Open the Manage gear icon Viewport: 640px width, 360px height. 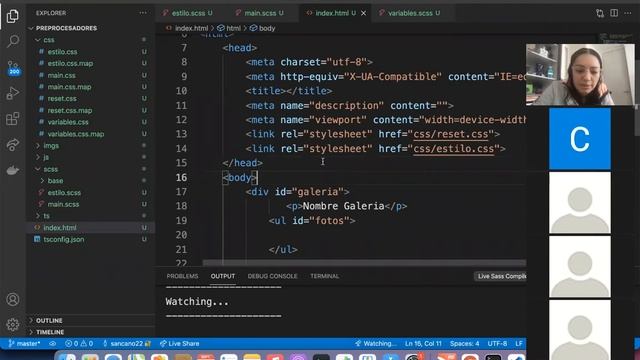[x=13, y=325]
